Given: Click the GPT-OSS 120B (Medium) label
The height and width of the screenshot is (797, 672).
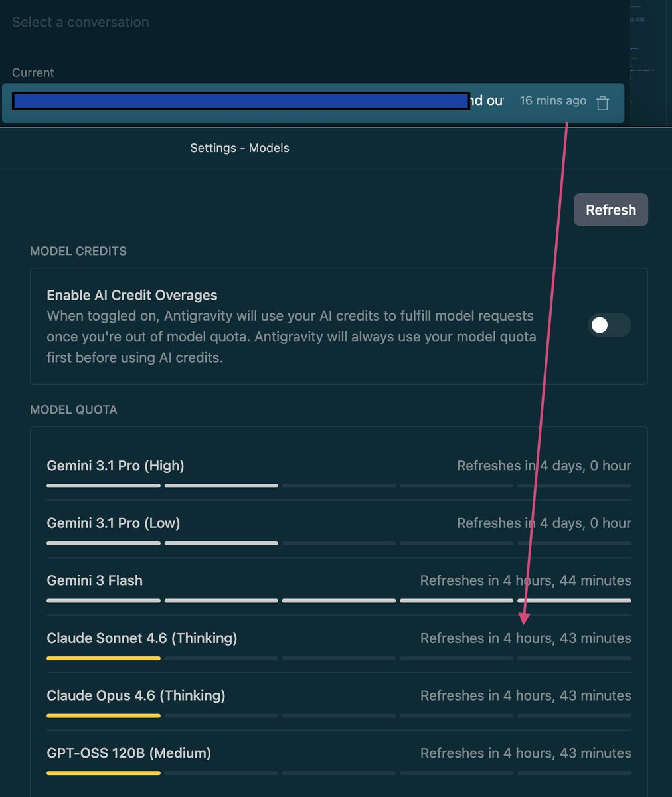Looking at the screenshot, I should 129,753.
